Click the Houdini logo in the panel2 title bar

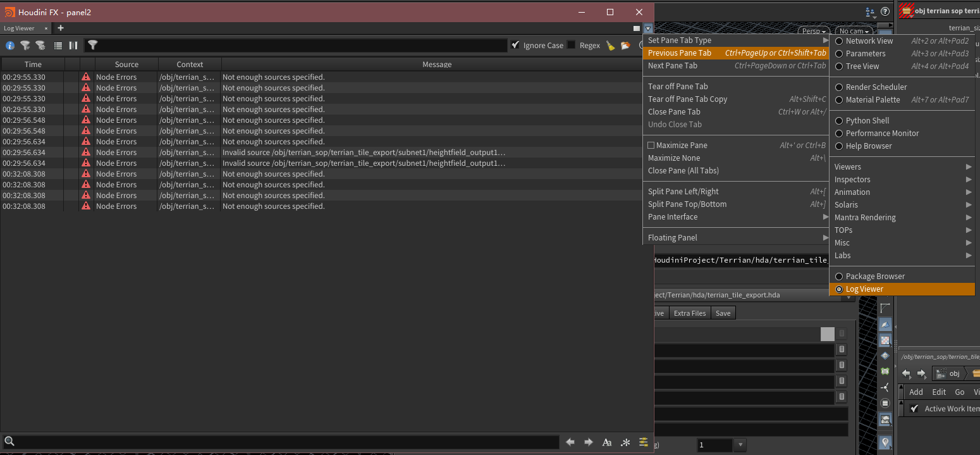[x=10, y=12]
